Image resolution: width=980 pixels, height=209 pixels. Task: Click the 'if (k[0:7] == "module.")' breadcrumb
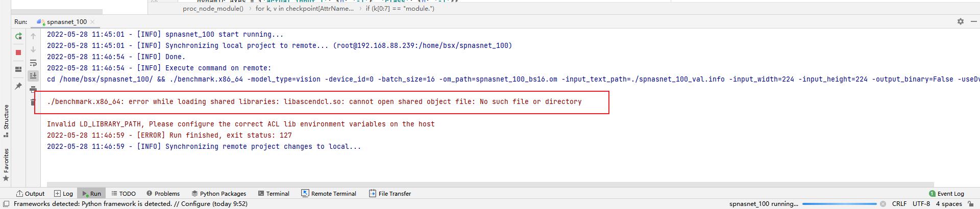pos(400,9)
